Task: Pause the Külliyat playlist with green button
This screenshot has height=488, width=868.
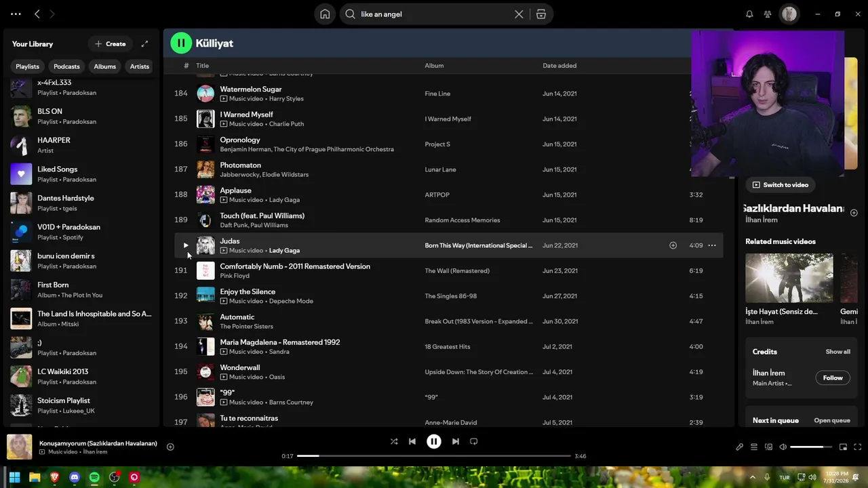Action: coord(181,43)
